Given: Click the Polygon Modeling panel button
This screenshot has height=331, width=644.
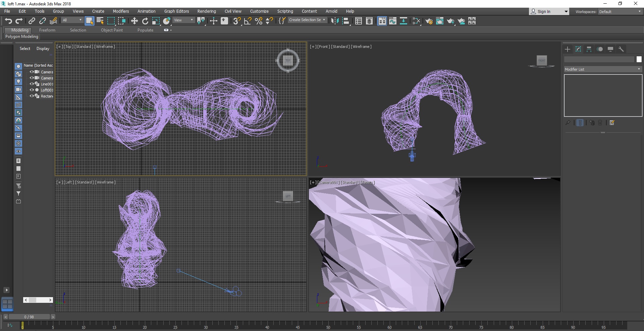Looking at the screenshot, I should pyautogui.click(x=22, y=37).
